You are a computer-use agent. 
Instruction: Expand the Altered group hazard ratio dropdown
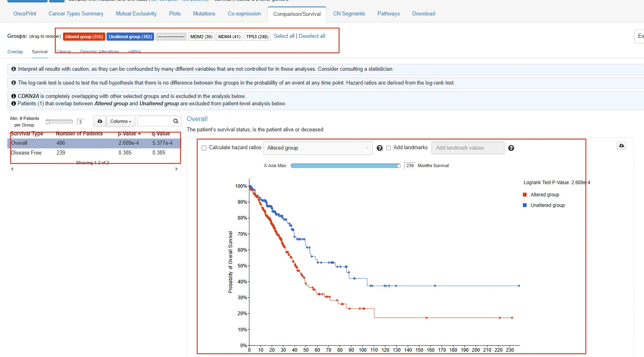click(x=318, y=148)
